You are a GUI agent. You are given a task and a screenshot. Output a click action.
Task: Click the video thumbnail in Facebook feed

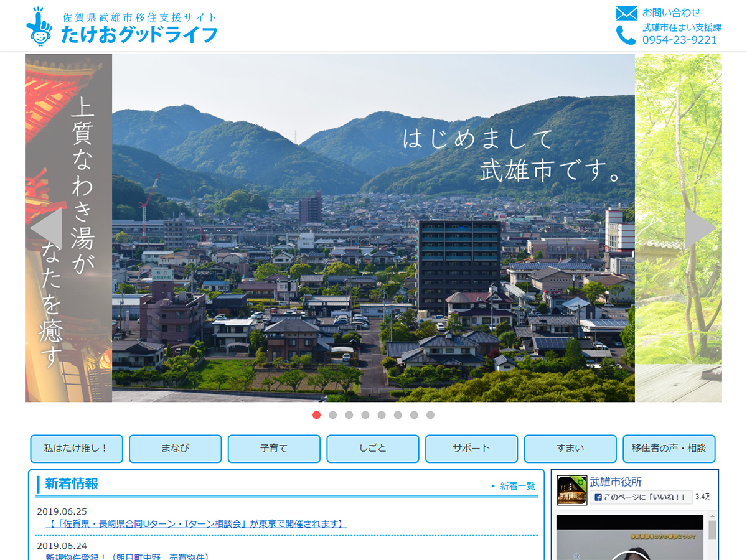coord(629,538)
